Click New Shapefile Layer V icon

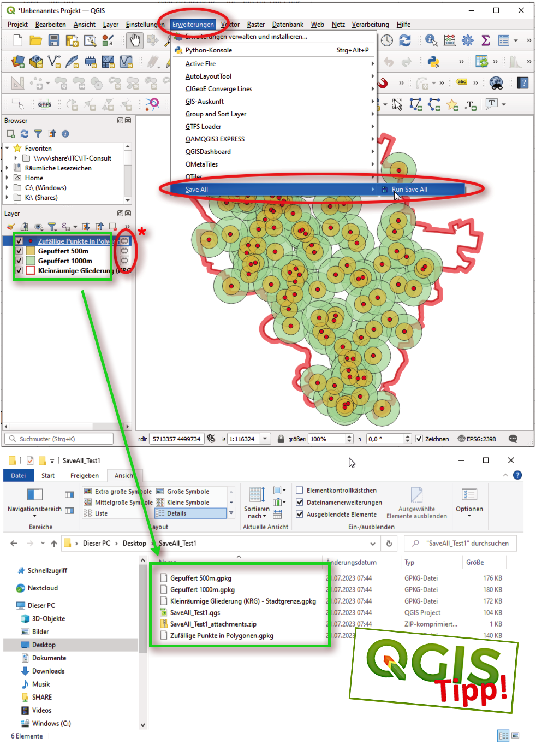click(54, 62)
